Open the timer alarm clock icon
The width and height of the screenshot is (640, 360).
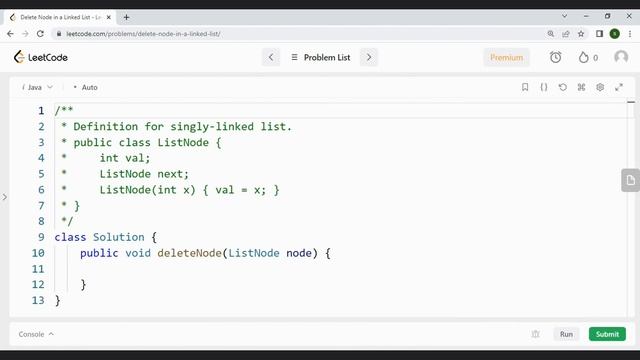coord(556,57)
